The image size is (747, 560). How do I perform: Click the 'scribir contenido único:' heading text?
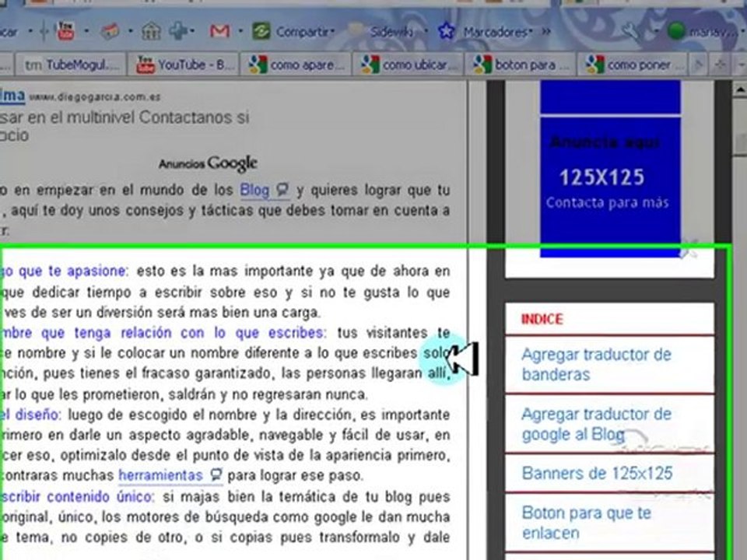click(x=77, y=497)
